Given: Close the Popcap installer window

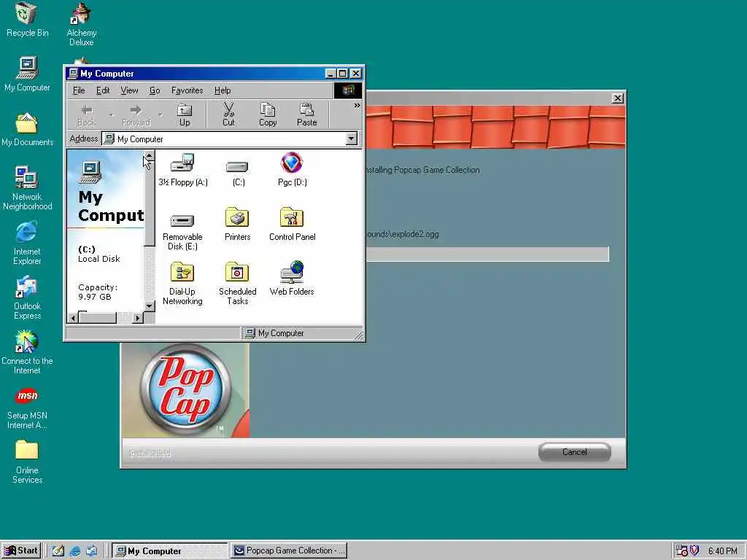Looking at the screenshot, I should [x=617, y=98].
